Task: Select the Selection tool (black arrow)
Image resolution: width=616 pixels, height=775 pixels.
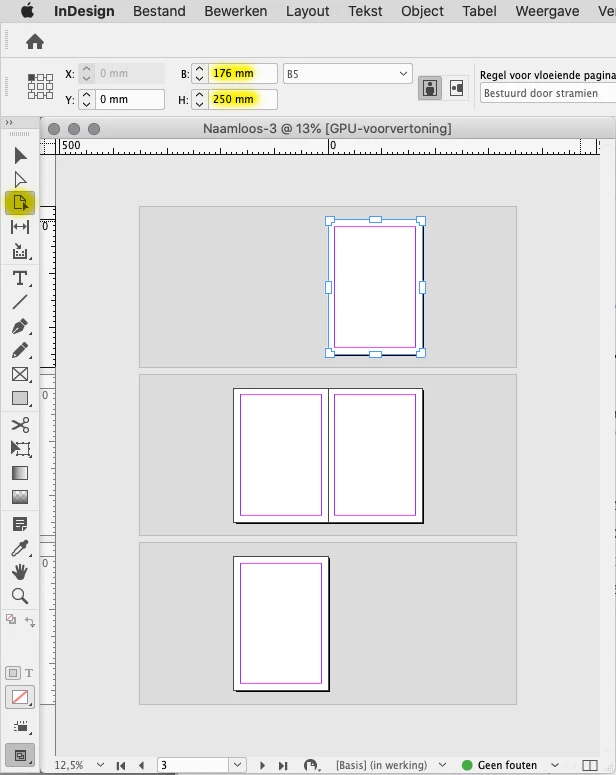Action: [x=20, y=156]
